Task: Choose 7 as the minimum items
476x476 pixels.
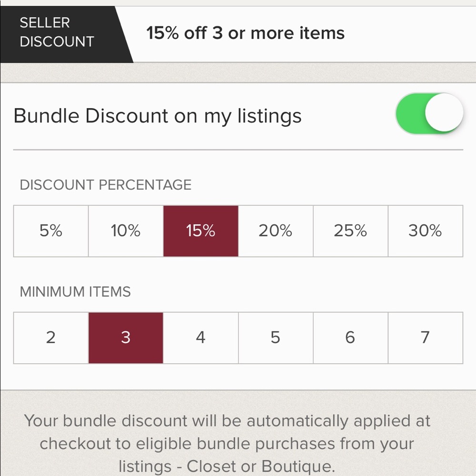Action: click(x=425, y=338)
